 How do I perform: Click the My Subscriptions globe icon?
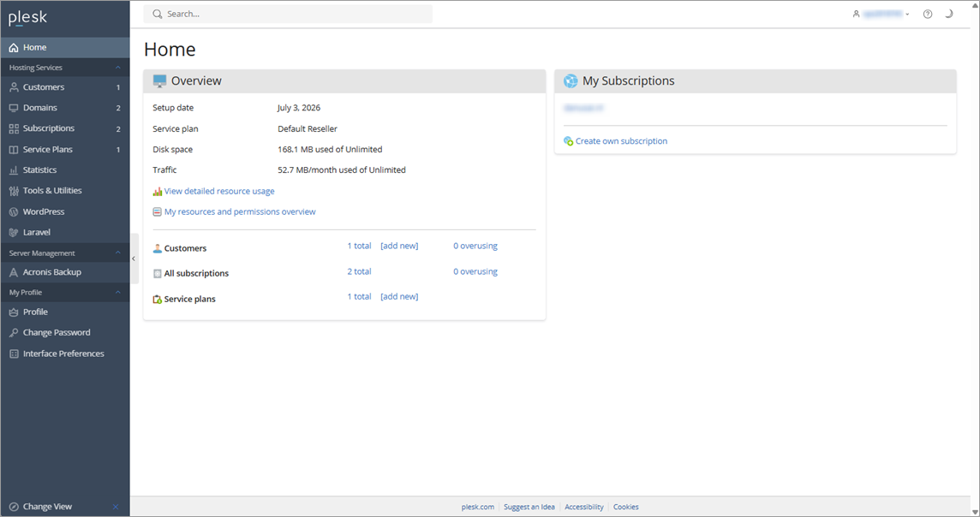coord(571,81)
